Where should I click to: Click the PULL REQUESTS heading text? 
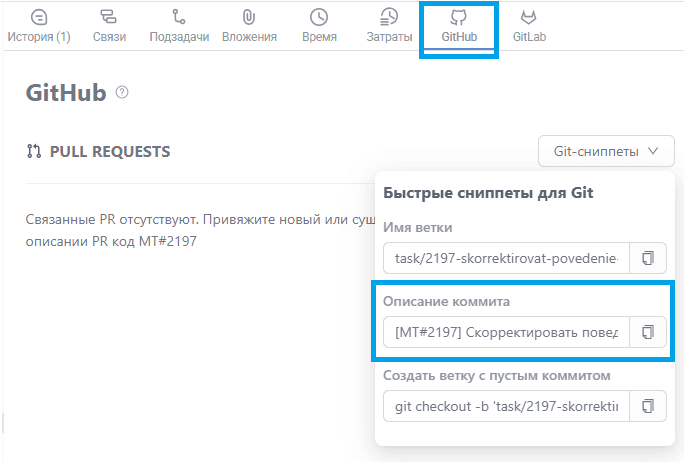110,151
